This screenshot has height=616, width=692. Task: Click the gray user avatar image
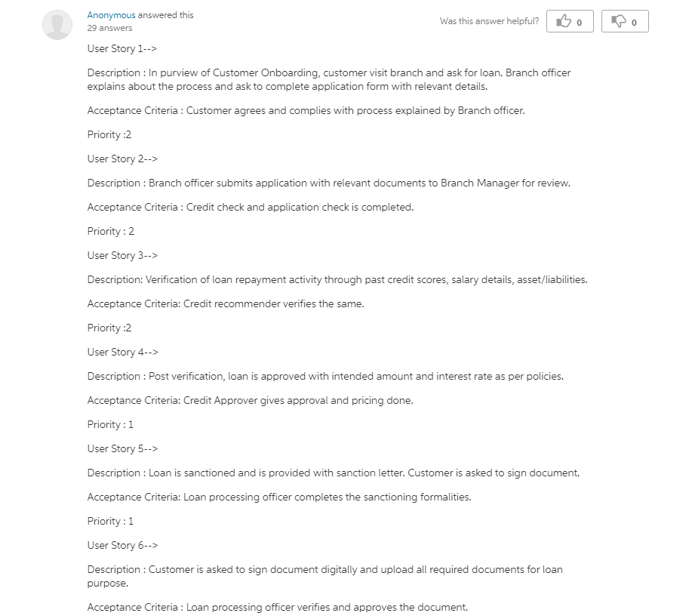click(x=57, y=25)
